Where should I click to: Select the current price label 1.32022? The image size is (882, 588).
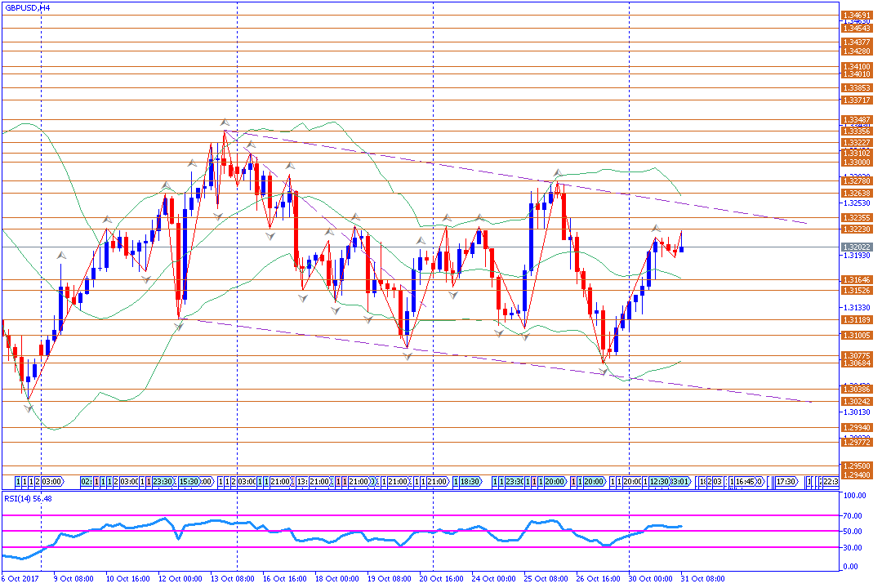855,247
